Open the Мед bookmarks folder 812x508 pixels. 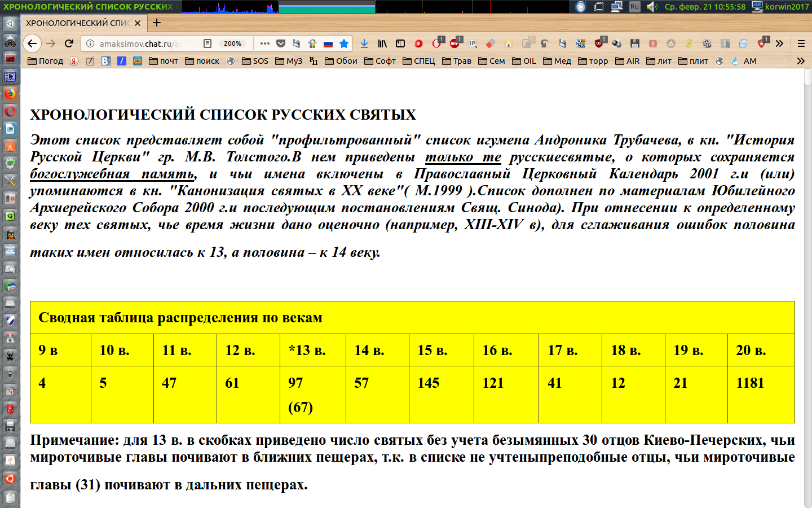point(557,61)
